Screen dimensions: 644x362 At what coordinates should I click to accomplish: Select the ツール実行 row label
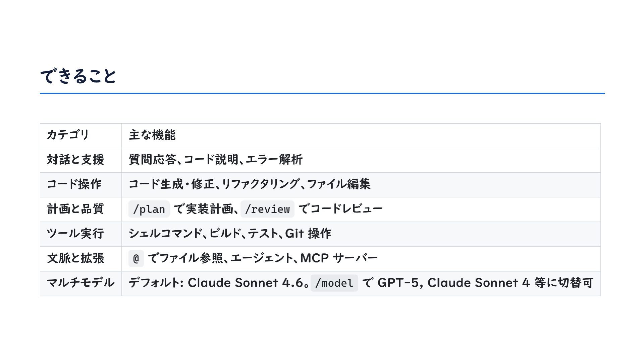tap(75, 233)
